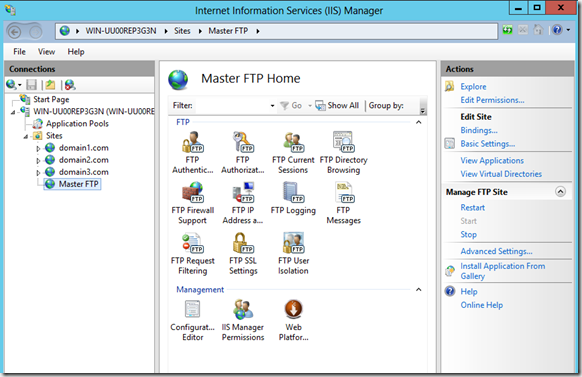Open the Web Platform Installer icon

(x=293, y=320)
